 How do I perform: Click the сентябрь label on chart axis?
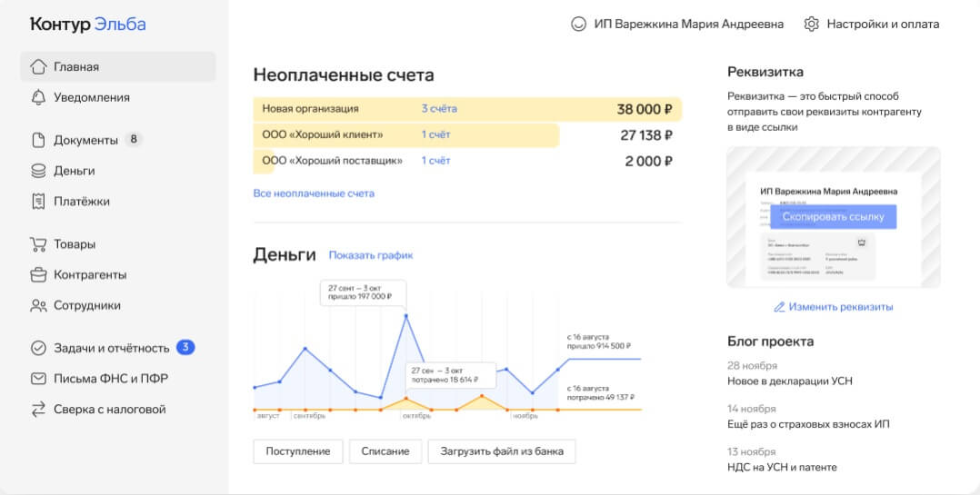[x=309, y=416]
